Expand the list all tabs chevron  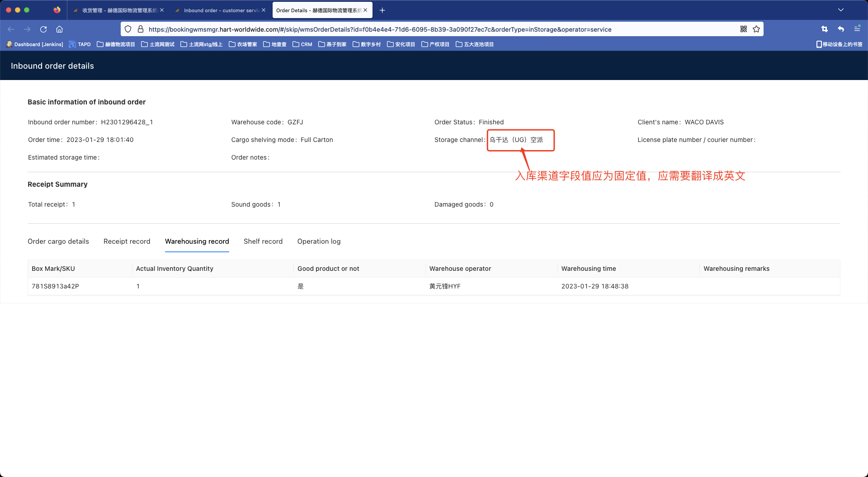coord(841,10)
